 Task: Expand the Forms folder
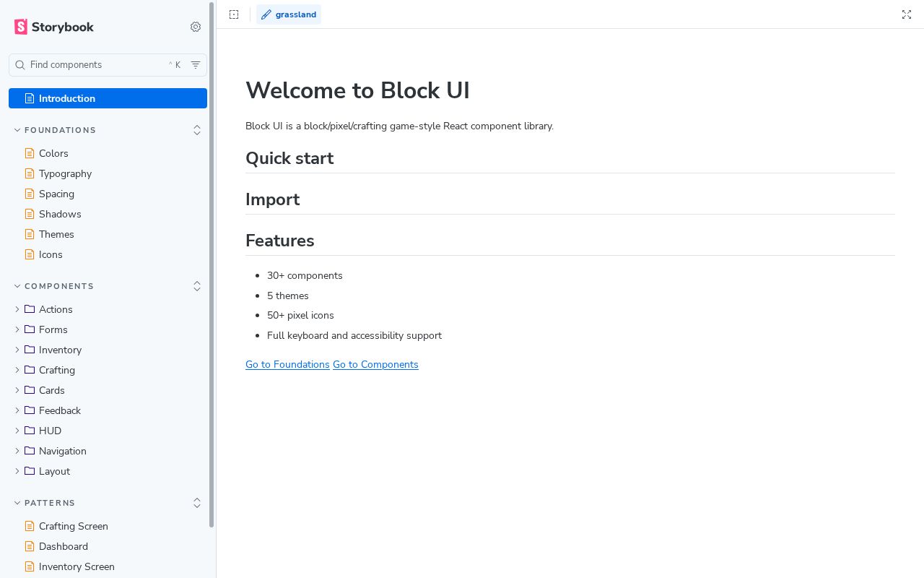click(108, 329)
